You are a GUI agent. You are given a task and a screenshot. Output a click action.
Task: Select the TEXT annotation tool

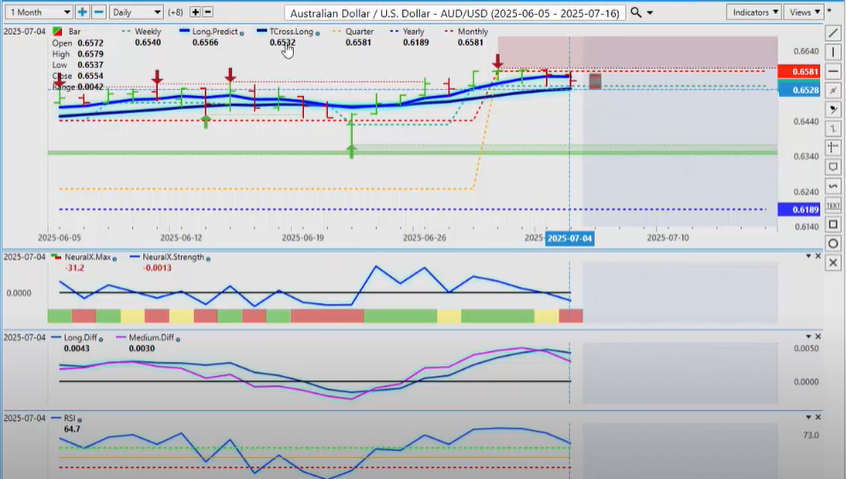834,205
